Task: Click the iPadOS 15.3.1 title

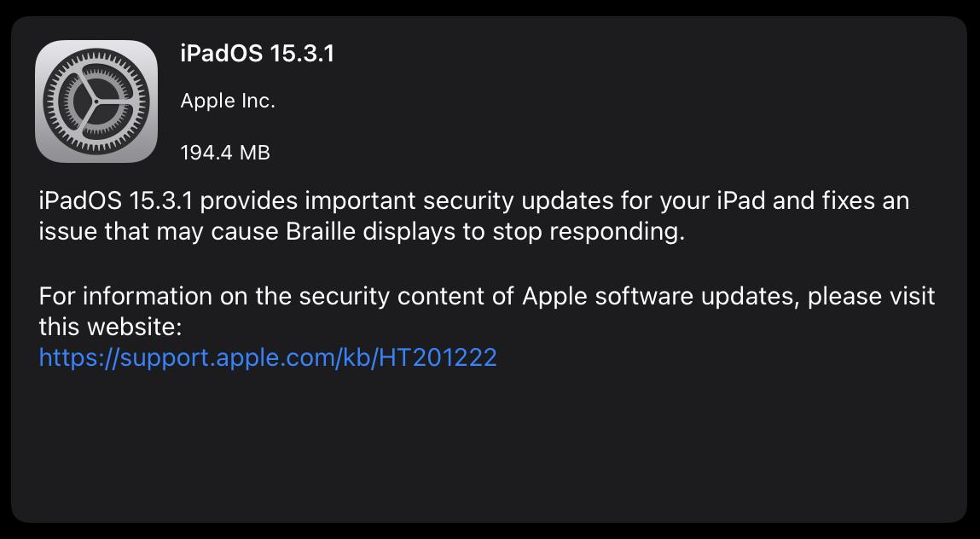Action: pos(258,54)
